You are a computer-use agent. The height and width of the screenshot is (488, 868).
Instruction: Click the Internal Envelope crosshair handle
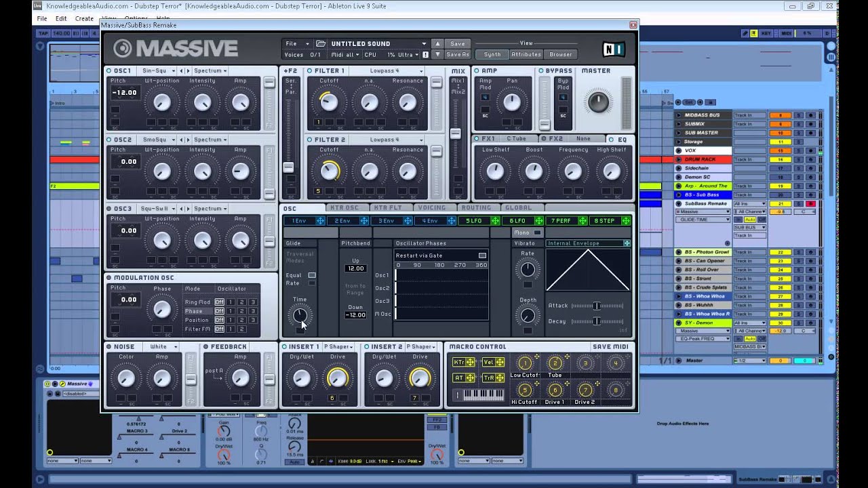627,243
